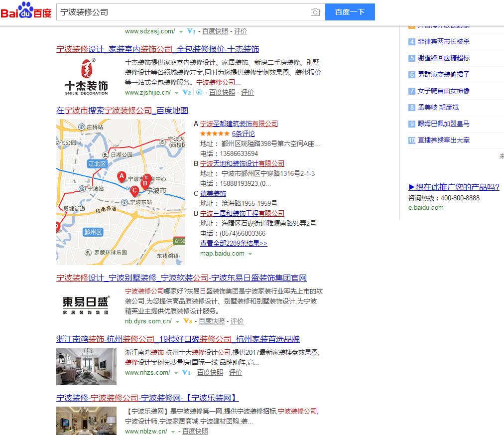Click map marker A
Screen dimensions: 504x435
pyautogui.click(x=122, y=176)
